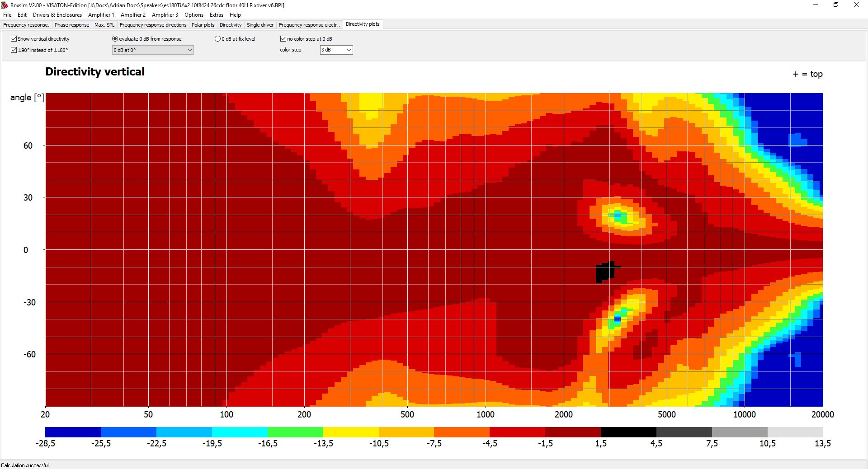Click the 20000 frequency axis label

(823, 414)
